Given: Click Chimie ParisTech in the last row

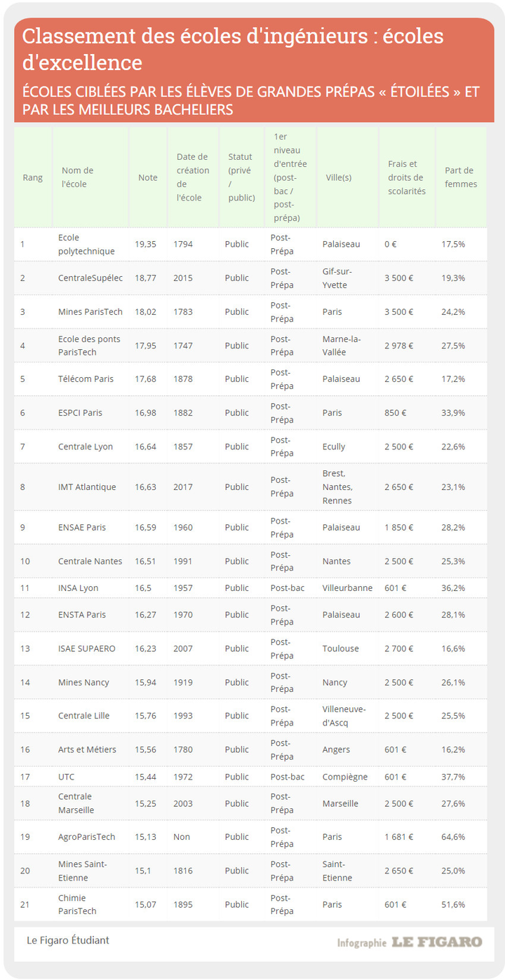Looking at the screenshot, I should tap(77, 904).
